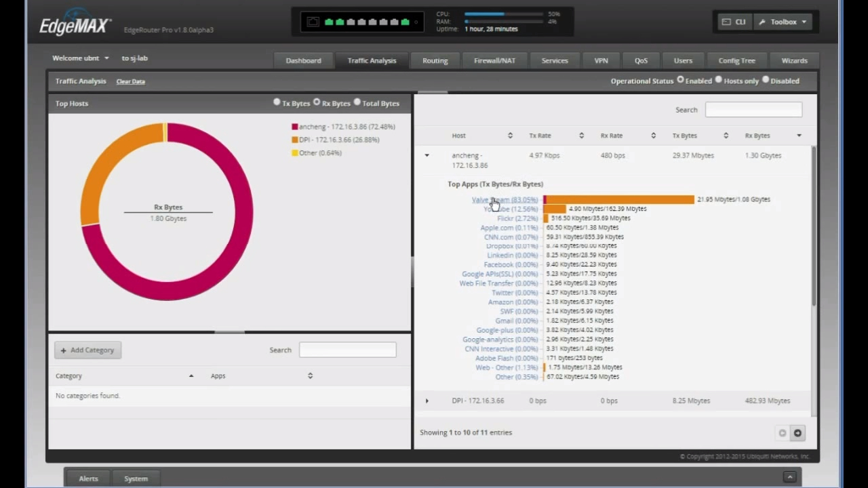Click the Dropbox app link
Image resolution: width=868 pixels, height=488 pixels.
[512, 247]
